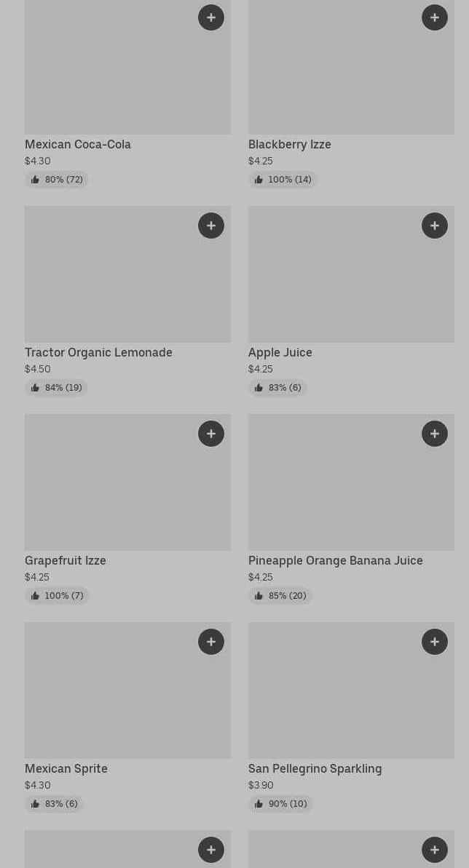Add Mexican Coca-Cola to cart
469x868 pixels.
click(211, 17)
